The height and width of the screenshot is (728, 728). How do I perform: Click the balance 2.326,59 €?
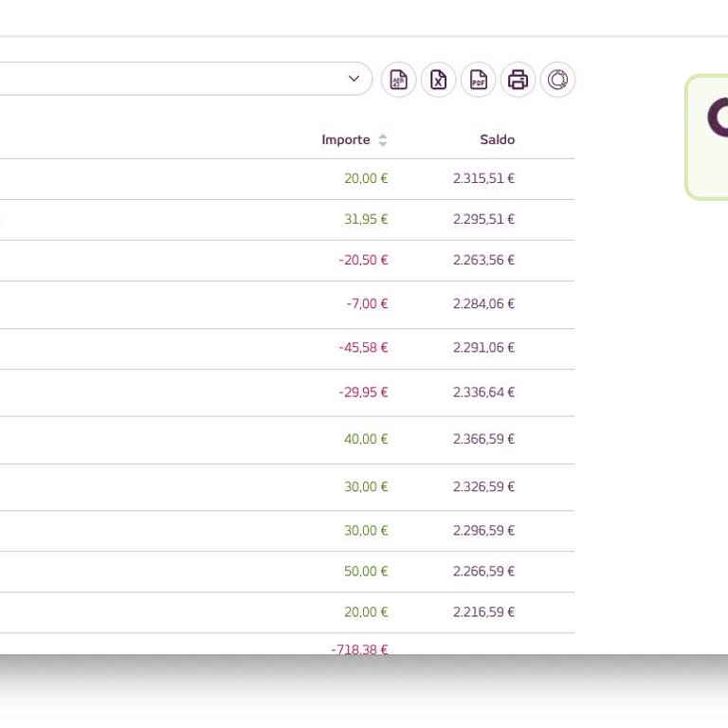coord(483,487)
